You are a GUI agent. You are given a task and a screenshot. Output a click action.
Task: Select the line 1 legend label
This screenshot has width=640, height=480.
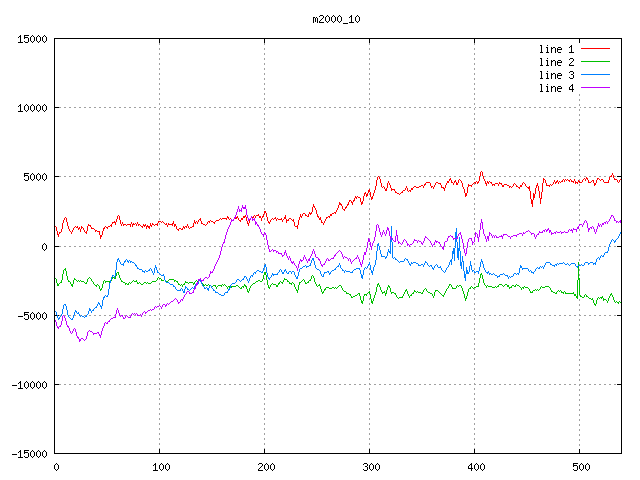tap(557, 48)
